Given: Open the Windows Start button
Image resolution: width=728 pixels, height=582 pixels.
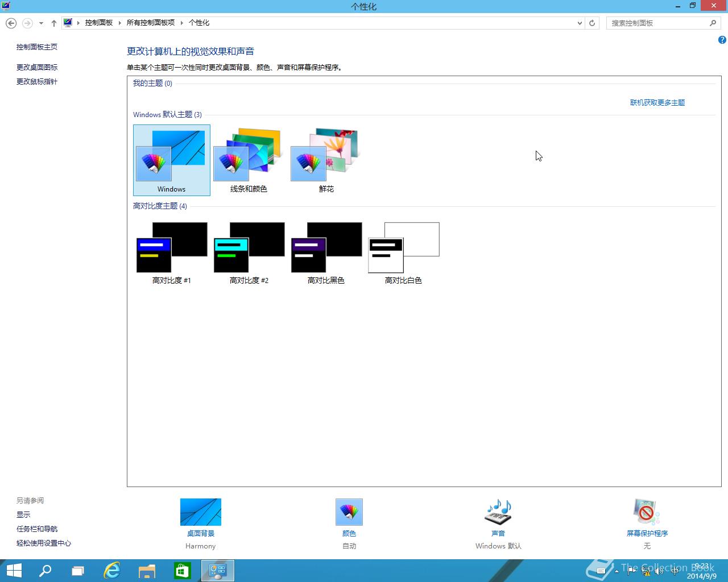Looking at the screenshot, I should point(14,571).
